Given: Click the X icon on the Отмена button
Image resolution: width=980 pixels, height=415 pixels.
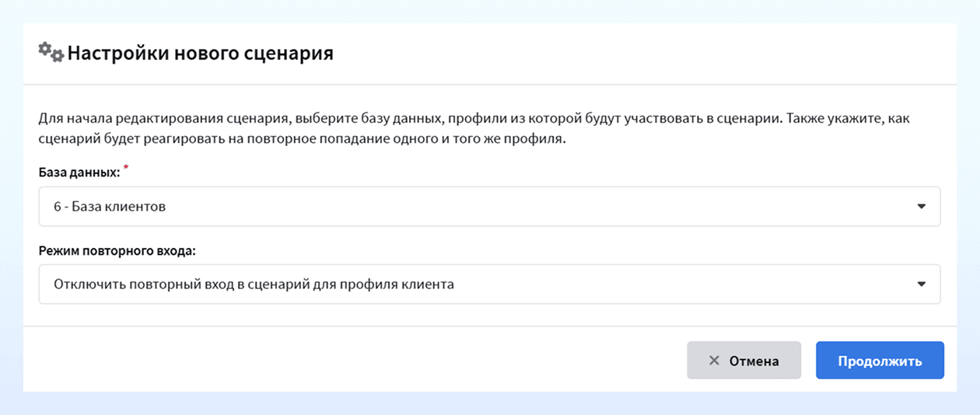Looking at the screenshot, I should tap(714, 361).
